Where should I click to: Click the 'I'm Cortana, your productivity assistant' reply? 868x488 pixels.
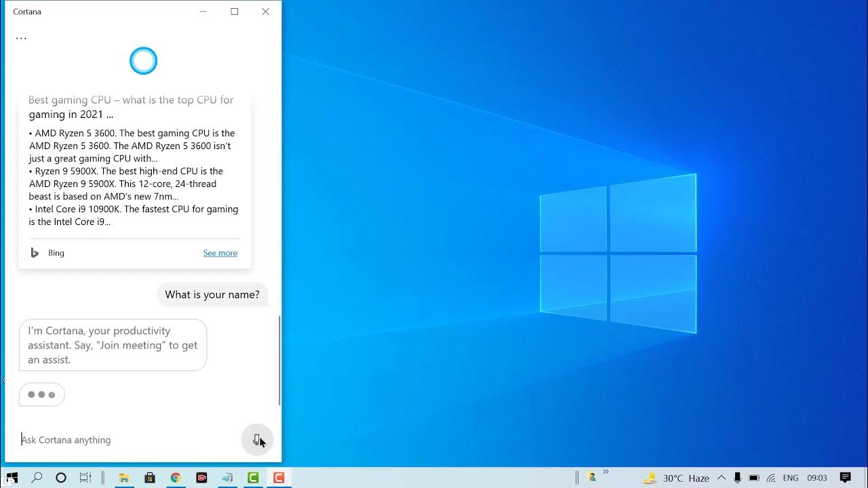113,345
